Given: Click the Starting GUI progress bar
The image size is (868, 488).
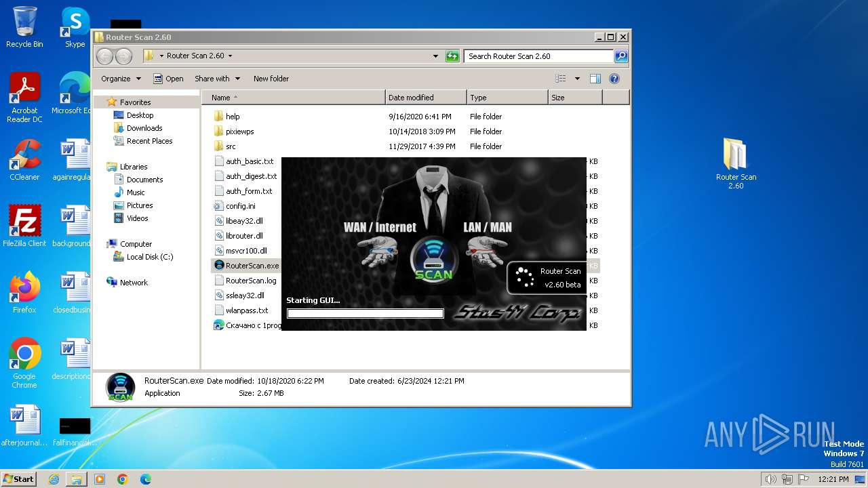Looking at the screenshot, I should tap(365, 313).
